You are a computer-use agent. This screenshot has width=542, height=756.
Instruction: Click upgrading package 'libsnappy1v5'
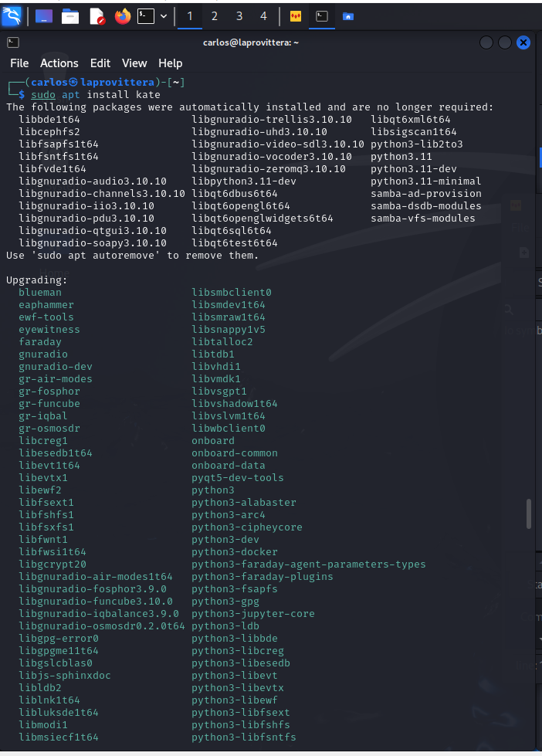[x=229, y=329]
